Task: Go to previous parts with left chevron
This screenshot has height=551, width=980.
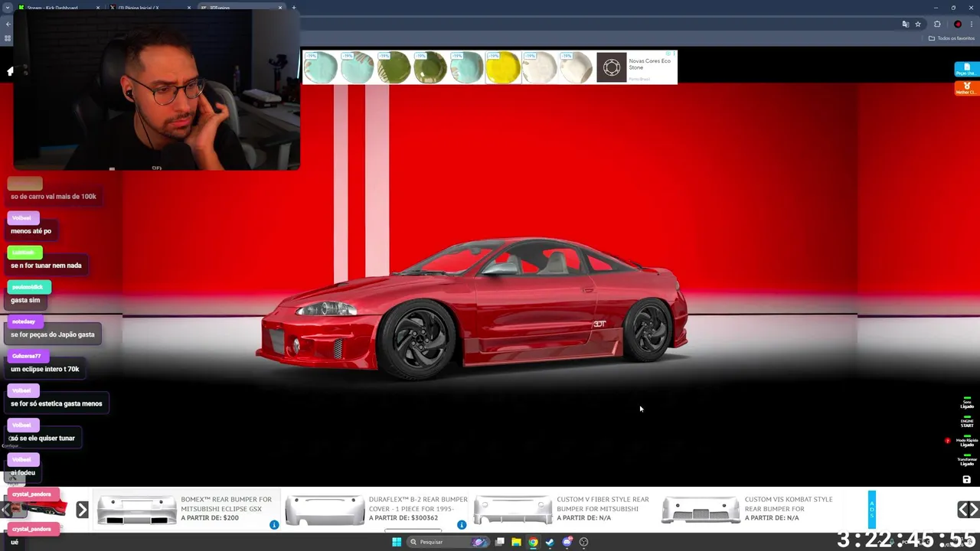Action: [963, 509]
